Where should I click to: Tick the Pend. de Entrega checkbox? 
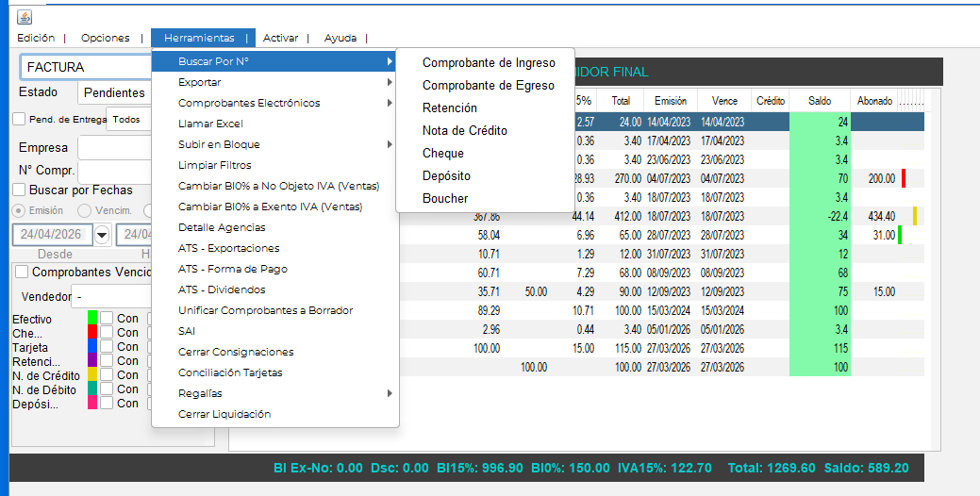point(20,119)
